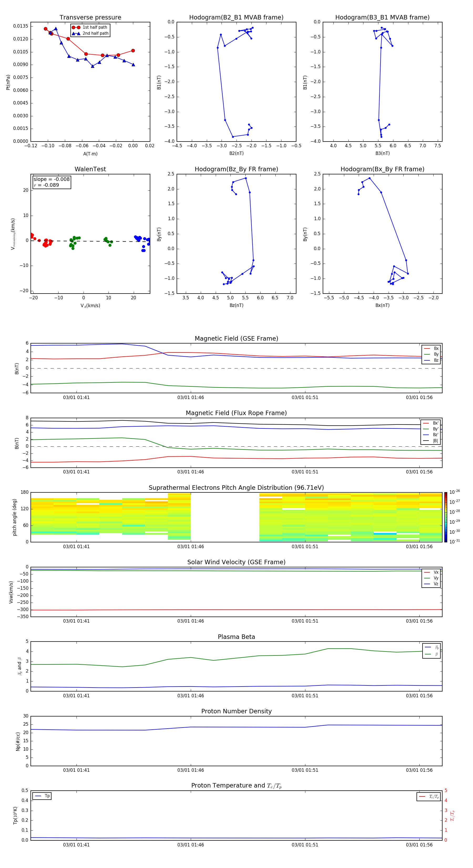Image resolution: width=473 pixels, height=868 pixels.
Task: Click the 'Proton Temperature and Te/Tp' title
Action: coord(236,785)
